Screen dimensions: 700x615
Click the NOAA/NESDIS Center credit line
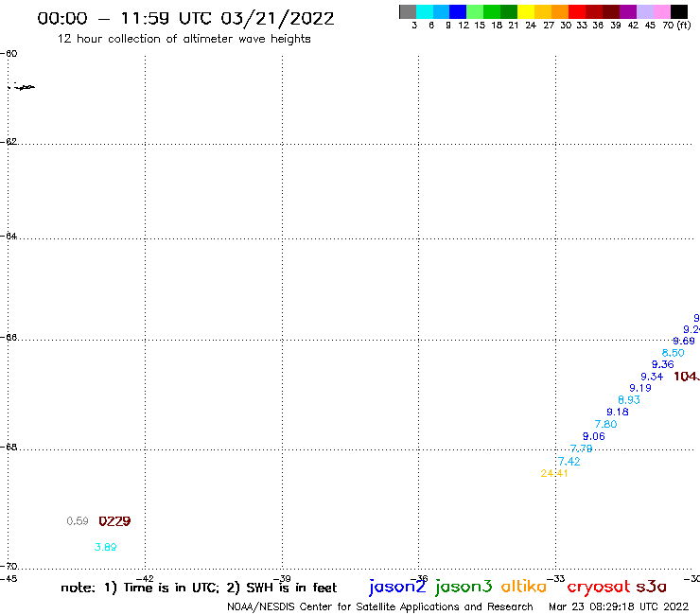380,606
